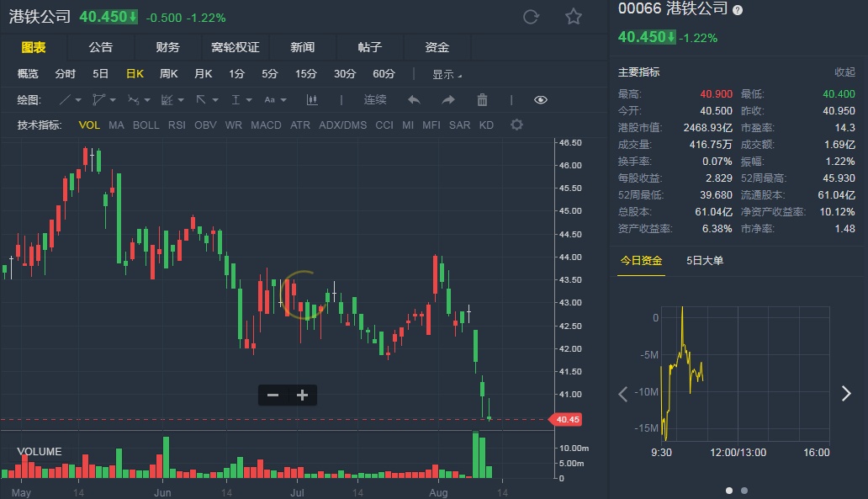The width and height of the screenshot is (868, 499).
Task: Switch chart to 分时 intraday view
Action: tap(66, 74)
